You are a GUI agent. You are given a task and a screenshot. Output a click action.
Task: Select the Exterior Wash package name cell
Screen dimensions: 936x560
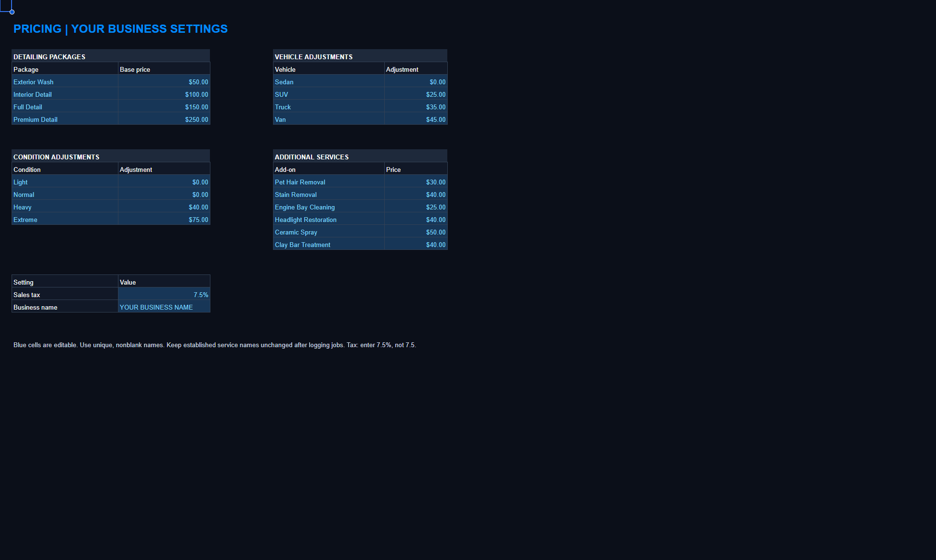click(x=65, y=82)
